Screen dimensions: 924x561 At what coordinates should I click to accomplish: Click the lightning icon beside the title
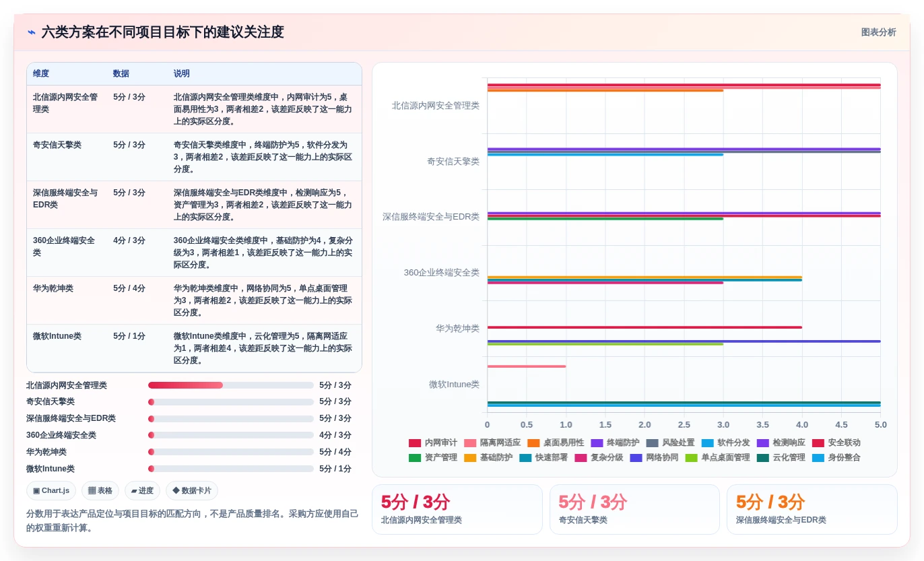32,32
